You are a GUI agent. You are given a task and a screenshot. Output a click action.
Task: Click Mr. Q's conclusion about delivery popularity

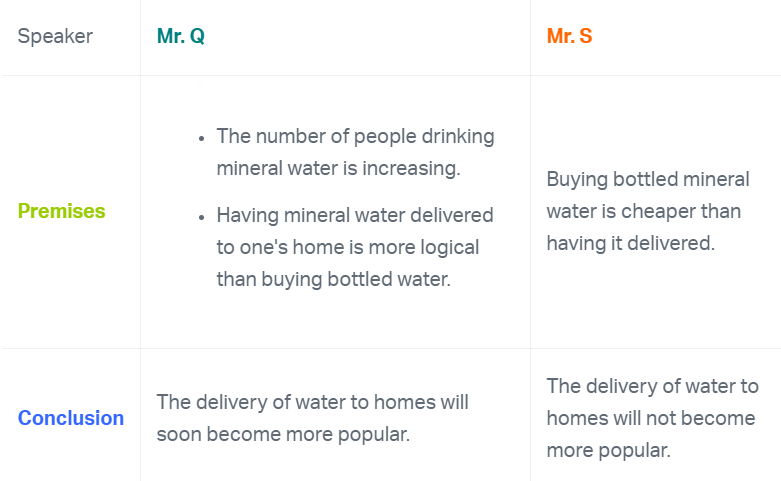312,418
